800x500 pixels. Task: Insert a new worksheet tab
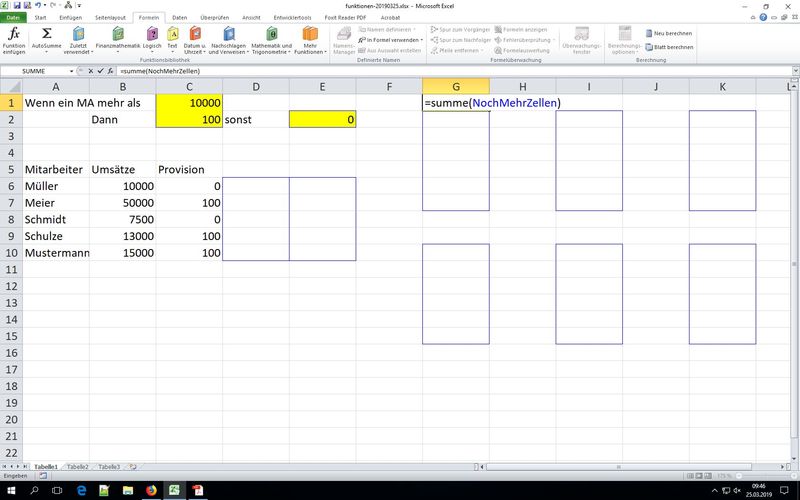click(133, 467)
